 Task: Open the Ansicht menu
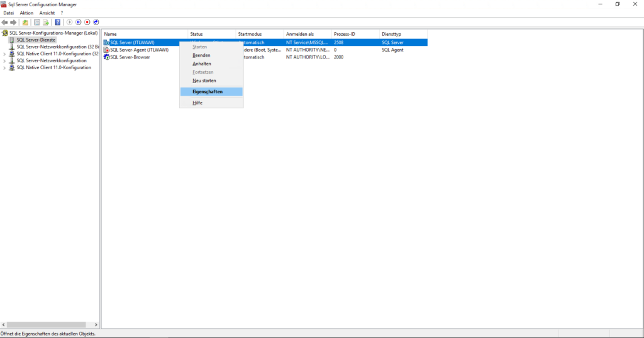(x=47, y=13)
